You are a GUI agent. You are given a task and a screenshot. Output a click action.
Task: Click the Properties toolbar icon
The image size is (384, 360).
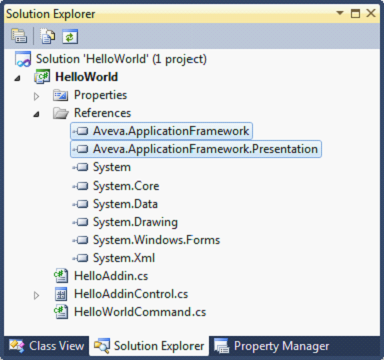coord(19,36)
